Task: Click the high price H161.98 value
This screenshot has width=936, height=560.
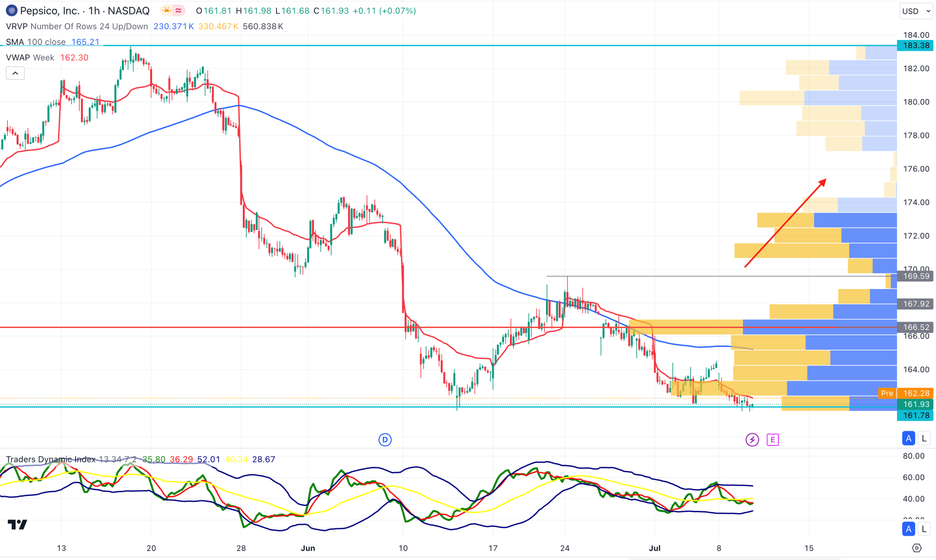Action: coord(253,11)
